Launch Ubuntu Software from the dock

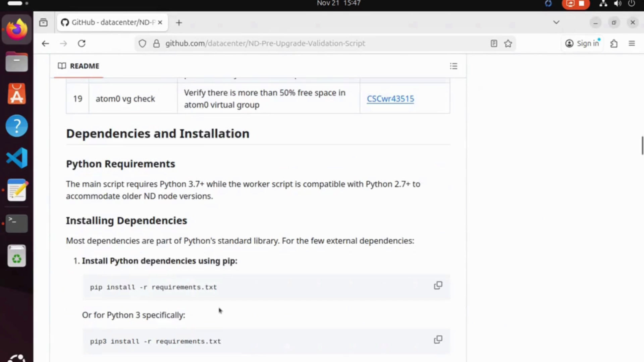tap(16, 94)
